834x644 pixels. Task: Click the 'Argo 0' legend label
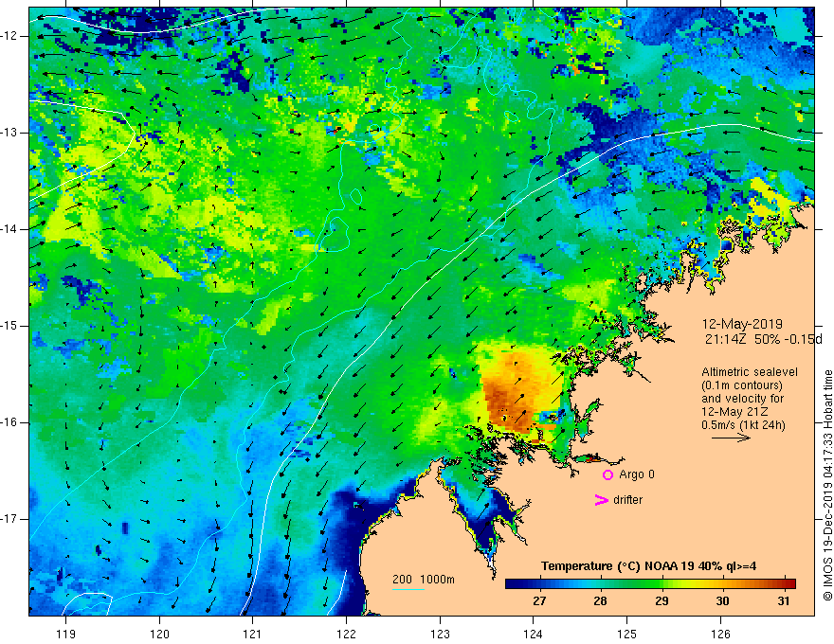tap(637, 474)
